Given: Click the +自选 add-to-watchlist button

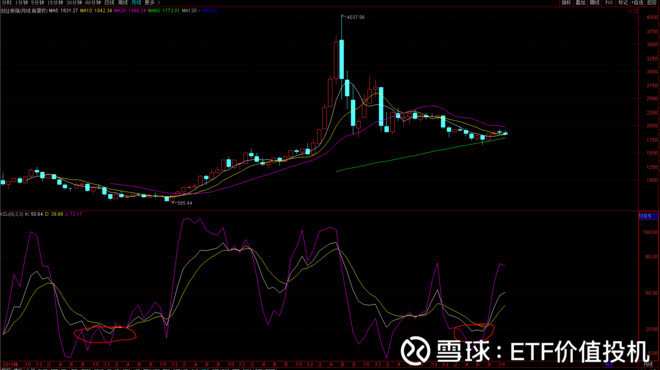Looking at the screenshot, I should pos(638,3).
